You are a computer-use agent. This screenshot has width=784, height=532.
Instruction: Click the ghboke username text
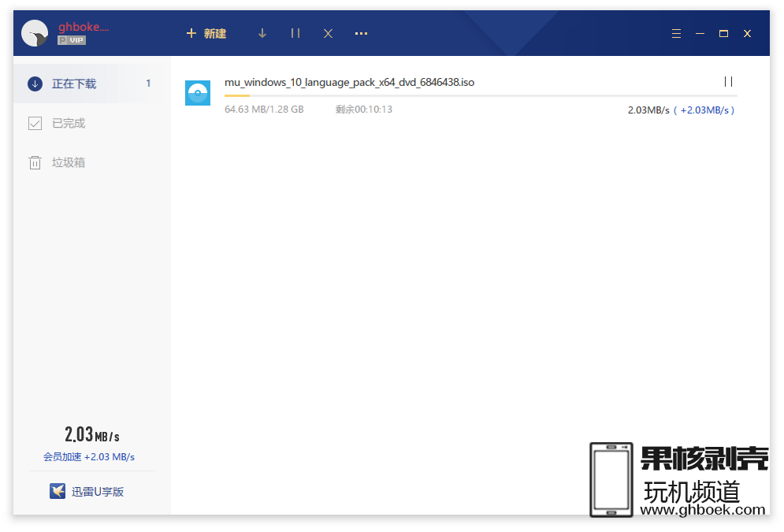click(84, 27)
